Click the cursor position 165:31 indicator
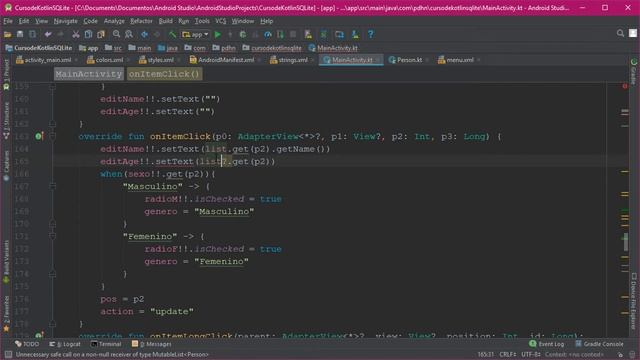 (485, 355)
